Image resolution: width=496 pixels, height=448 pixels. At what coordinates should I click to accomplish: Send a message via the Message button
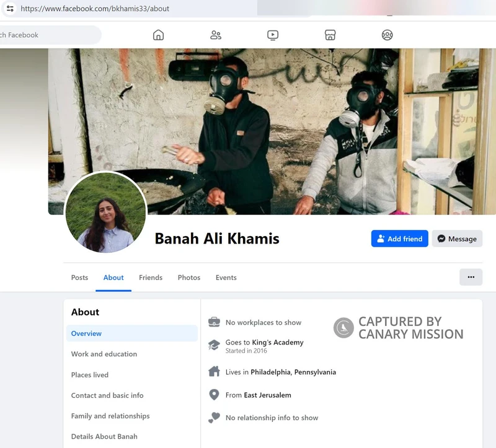pyautogui.click(x=457, y=239)
